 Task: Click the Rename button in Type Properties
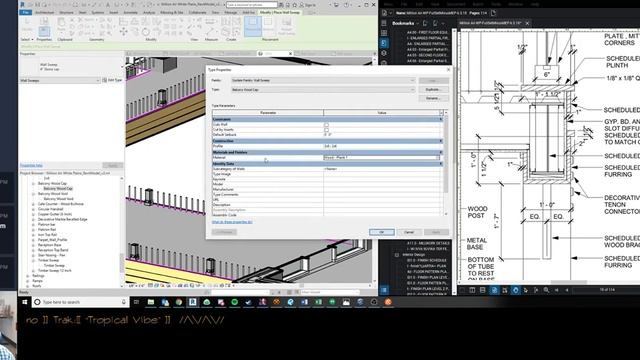point(433,98)
